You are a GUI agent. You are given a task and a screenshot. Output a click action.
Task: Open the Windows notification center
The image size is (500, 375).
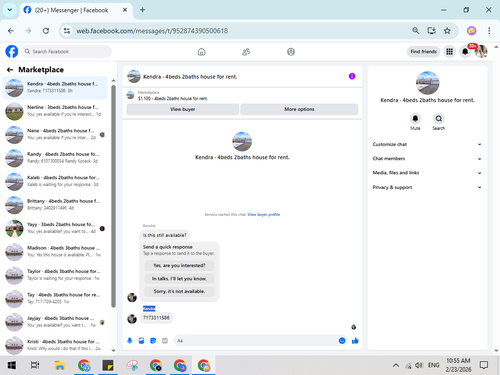pos(484,365)
